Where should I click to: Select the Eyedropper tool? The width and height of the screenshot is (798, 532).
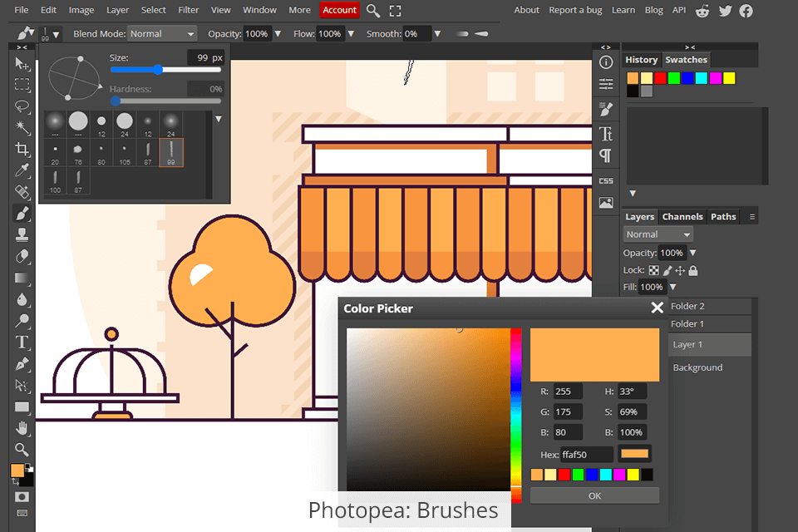pyautogui.click(x=22, y=170)
